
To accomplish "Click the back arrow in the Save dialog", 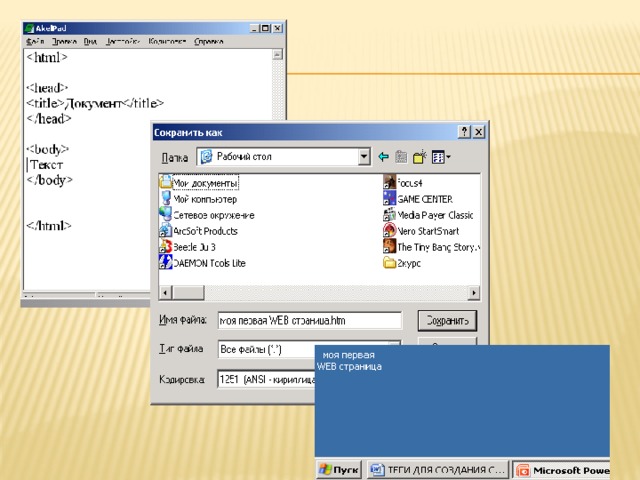I will coord(382,157).
